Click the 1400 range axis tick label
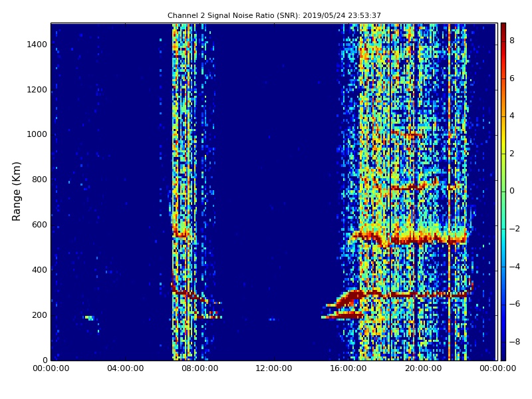The height and width of the screenshot is (399, 532). click(37, 45)
